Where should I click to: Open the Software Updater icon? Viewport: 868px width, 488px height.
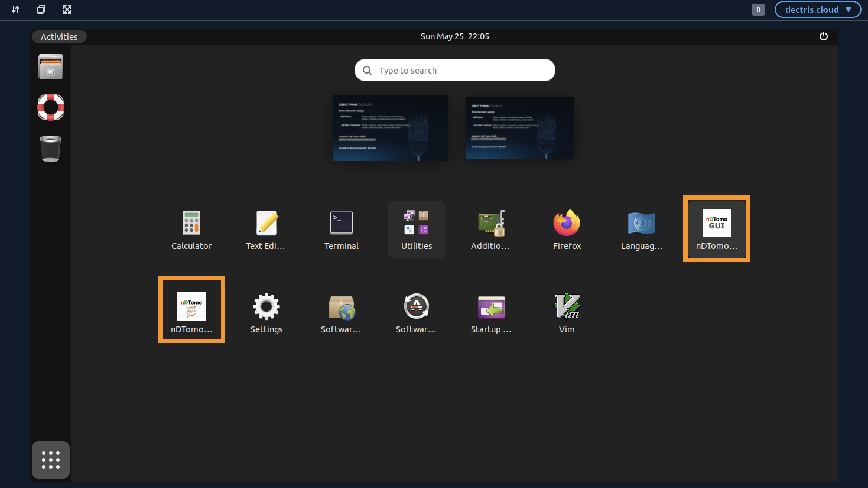coord(416,306)
